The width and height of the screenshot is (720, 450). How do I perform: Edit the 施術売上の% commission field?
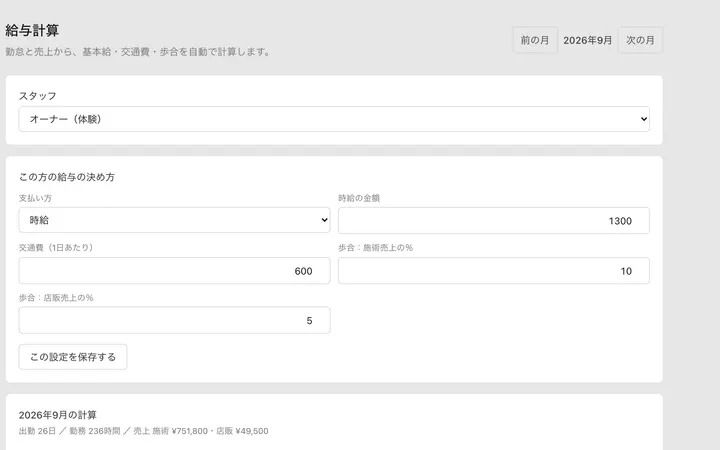tap(494, 270)
